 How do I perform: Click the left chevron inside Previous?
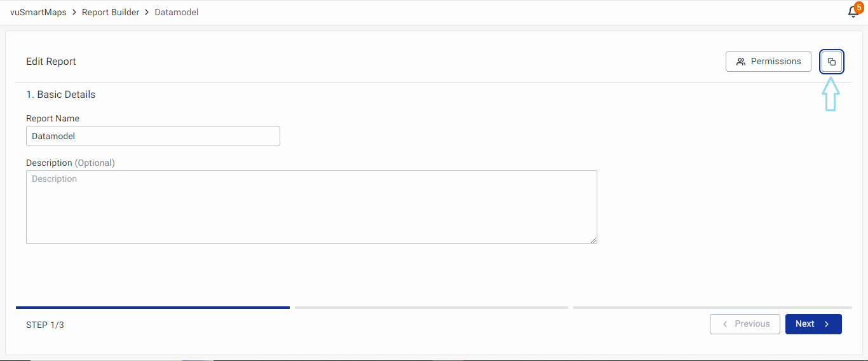coord(725,324)
